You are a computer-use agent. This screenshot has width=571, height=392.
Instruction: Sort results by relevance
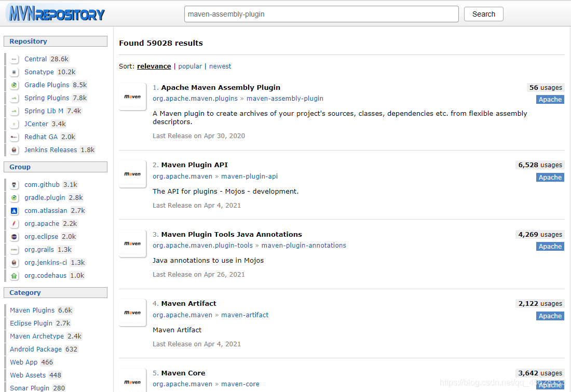[154, 66]
